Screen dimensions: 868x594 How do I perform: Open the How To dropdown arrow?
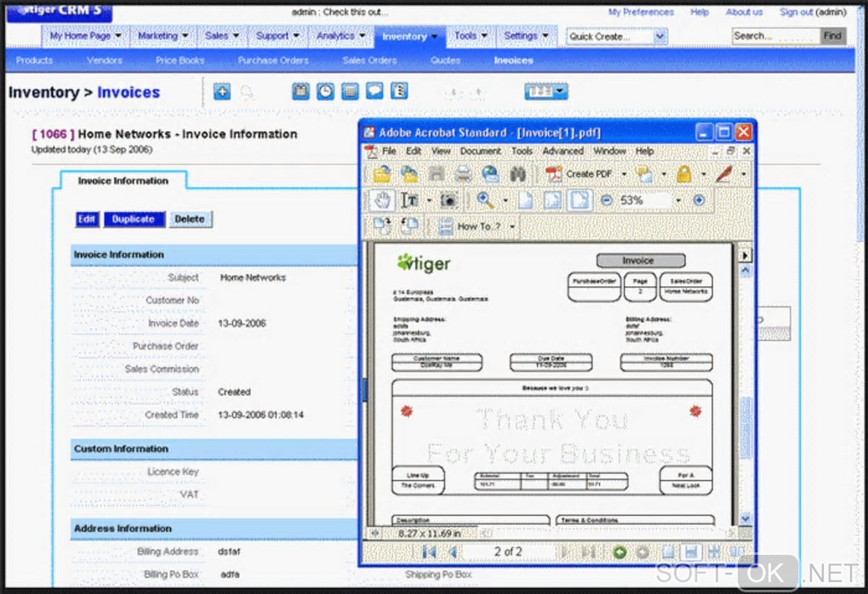[x=512, y=226]
